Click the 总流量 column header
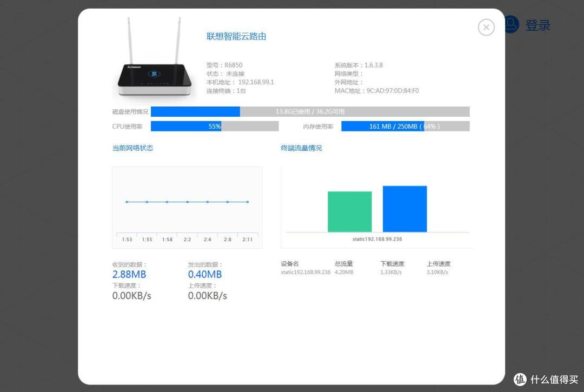Viewport: 584px width, 392px height. pyautogui.click(x=343, y=263)
